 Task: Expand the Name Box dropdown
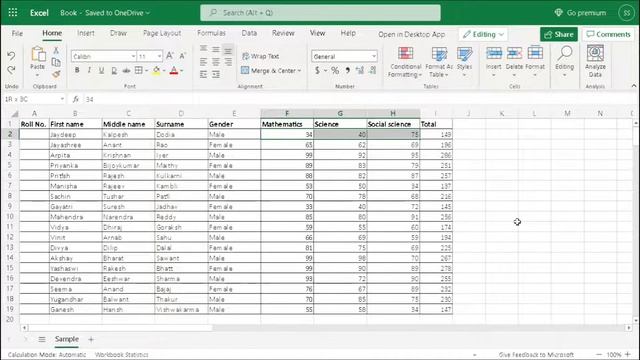pos(62,99)
